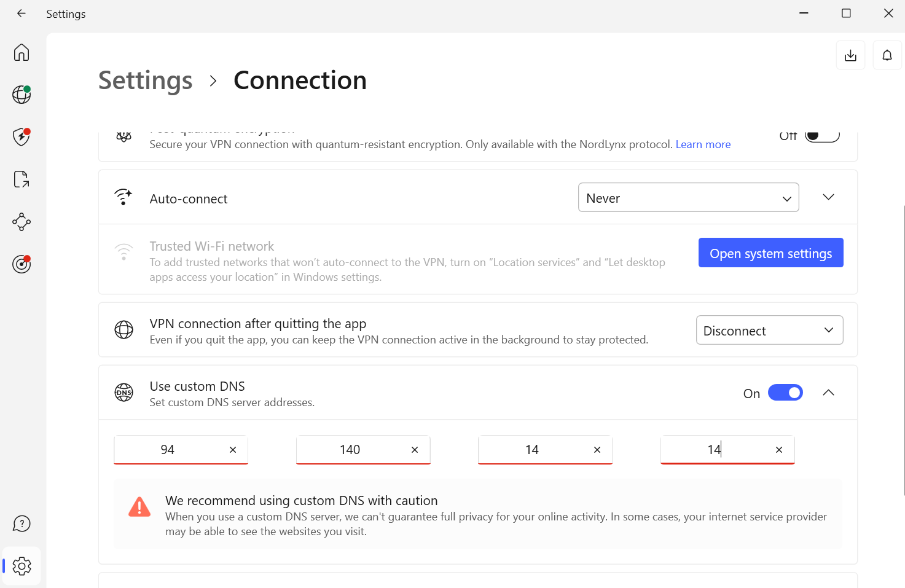Collapse the Use custom DNS section

tap(828, 393)
